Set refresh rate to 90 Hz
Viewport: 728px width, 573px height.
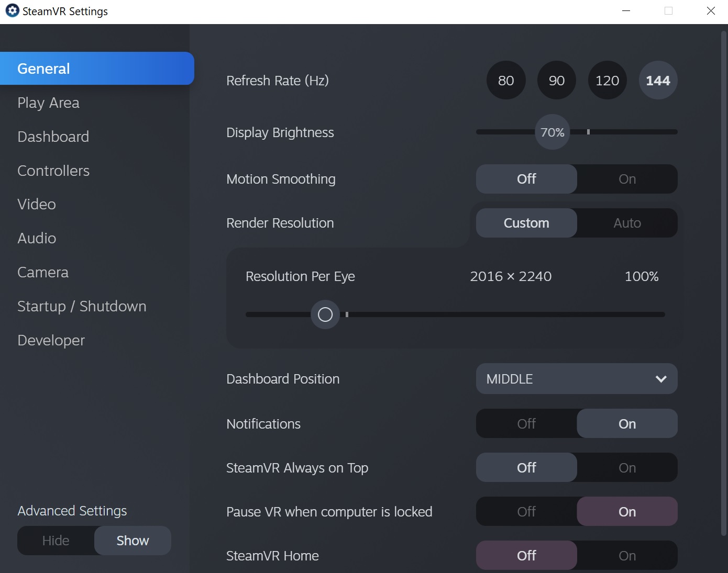(x=557, y=80)
